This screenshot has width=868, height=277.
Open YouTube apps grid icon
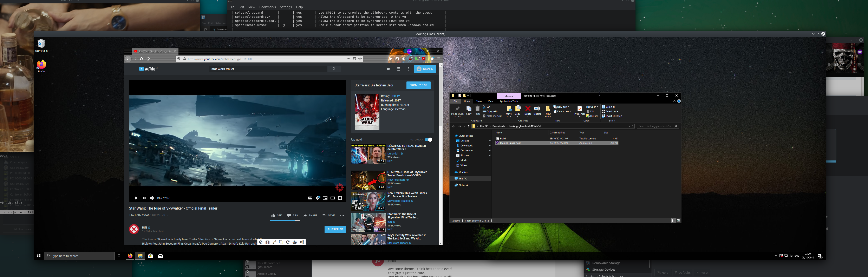pyautogui.click(x=398, y=69)
